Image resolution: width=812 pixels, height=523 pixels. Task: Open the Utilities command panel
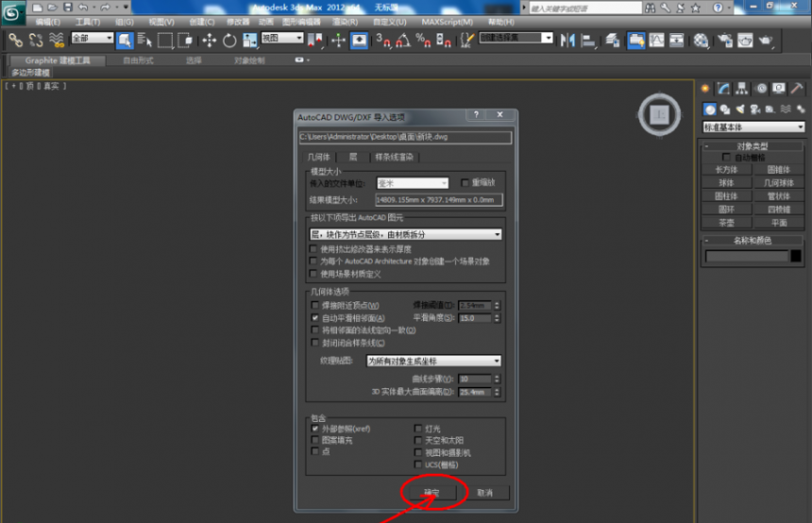pyautogui.click(x=797, y=89)
